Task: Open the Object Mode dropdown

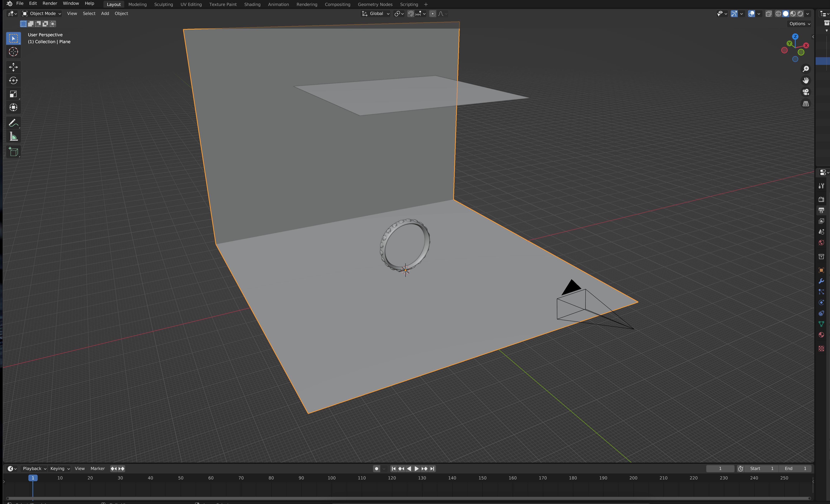Action: point(42,13)
